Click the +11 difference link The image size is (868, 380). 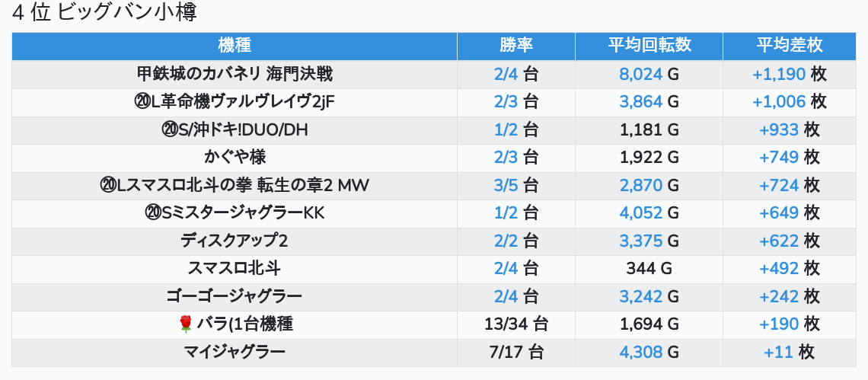click(778, 352)
